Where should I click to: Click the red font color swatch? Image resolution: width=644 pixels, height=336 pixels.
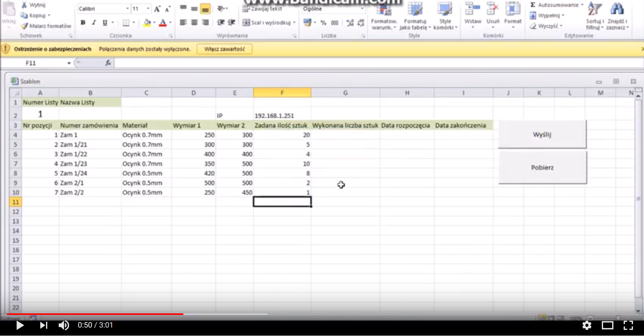[x=163, y=23]
